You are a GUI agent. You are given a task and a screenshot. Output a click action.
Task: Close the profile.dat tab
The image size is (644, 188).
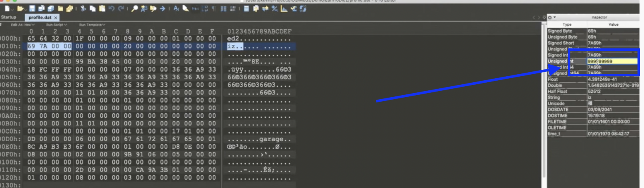[x=56, y=18]
